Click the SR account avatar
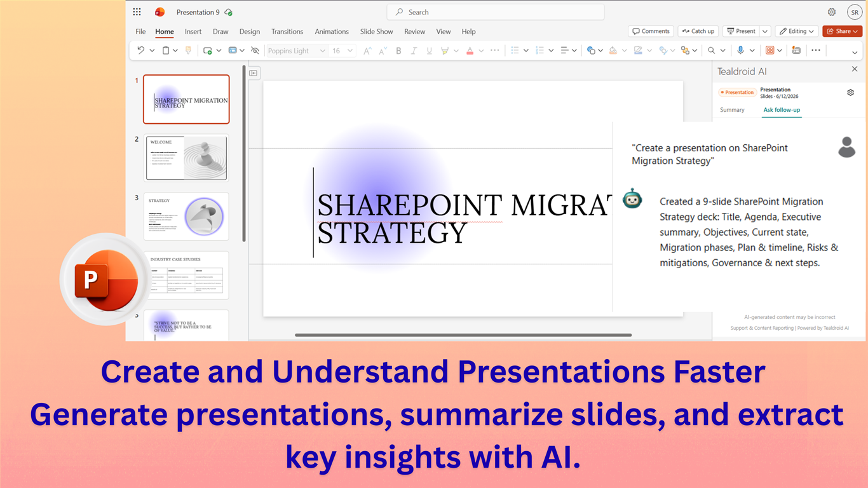The image size is (868, 488). coord(855,12)
